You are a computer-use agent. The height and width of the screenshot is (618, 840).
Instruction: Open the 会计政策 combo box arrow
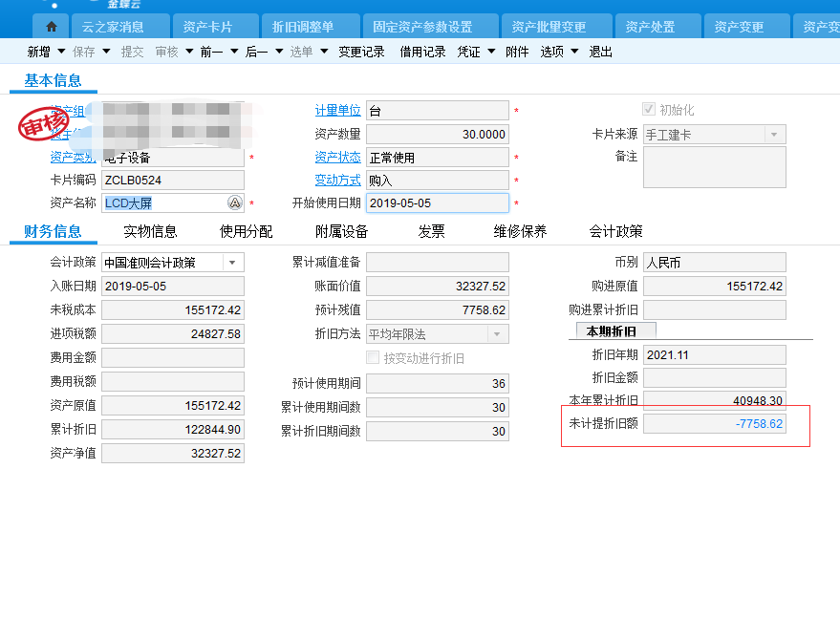click(x=233, y=263)
